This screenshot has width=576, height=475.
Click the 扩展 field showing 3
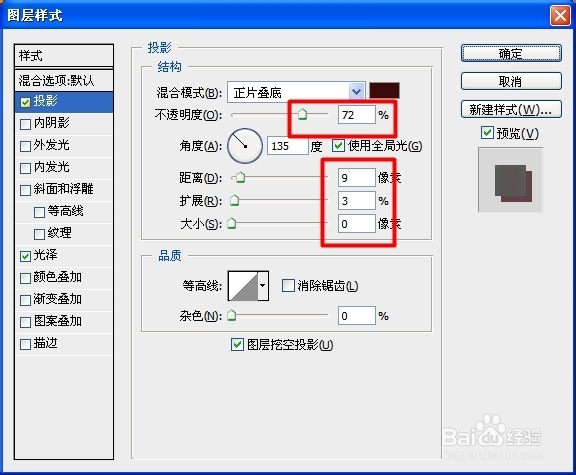tap(357, 201)
